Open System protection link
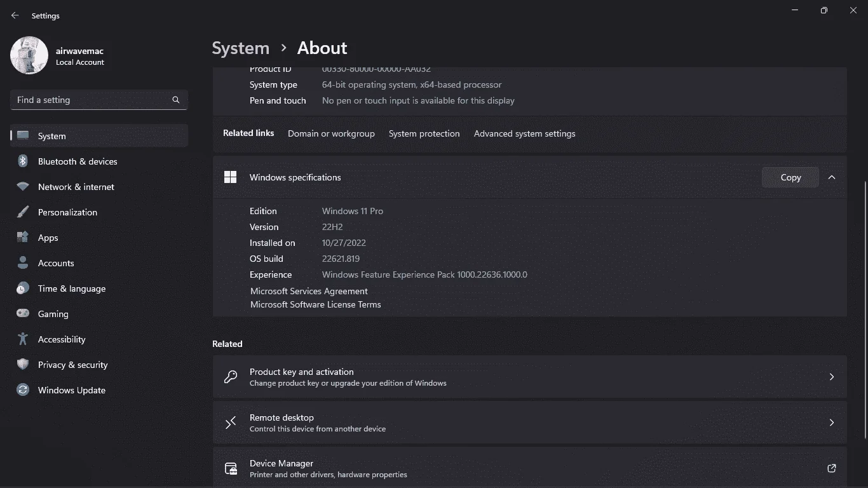The image size is (868, 488). [x=424, y=133]
